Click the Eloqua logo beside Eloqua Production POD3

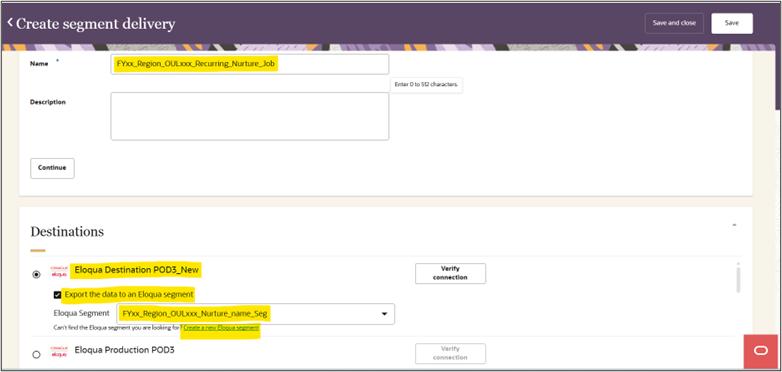click(x=59, y=351)
